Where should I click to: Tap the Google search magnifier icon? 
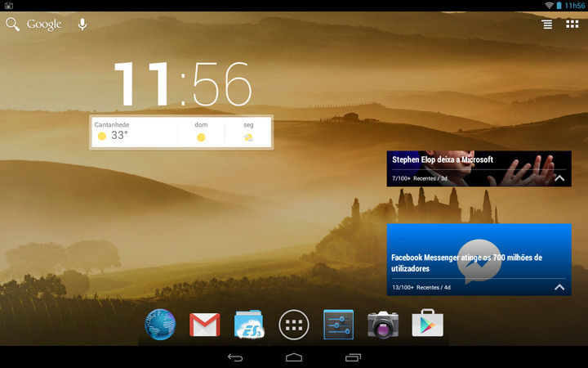pos(12,25)
